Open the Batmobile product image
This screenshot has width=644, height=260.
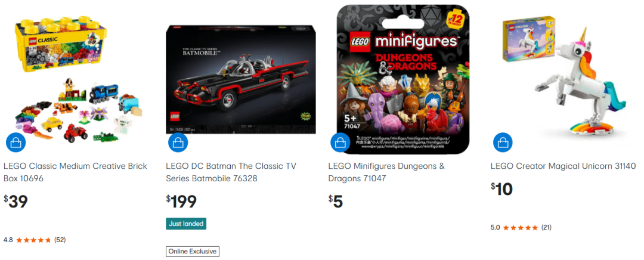241,79
